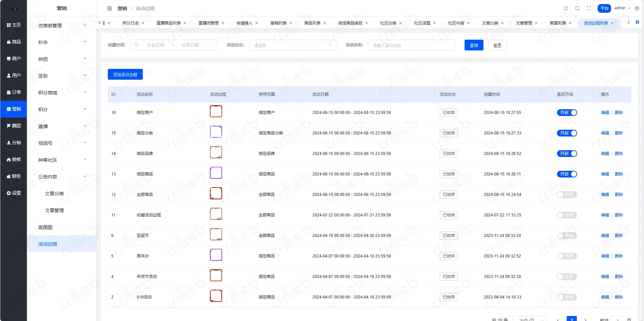Open 用户 section in main sidebar
This screenshot has width=644, height=321.
[14, 75]
